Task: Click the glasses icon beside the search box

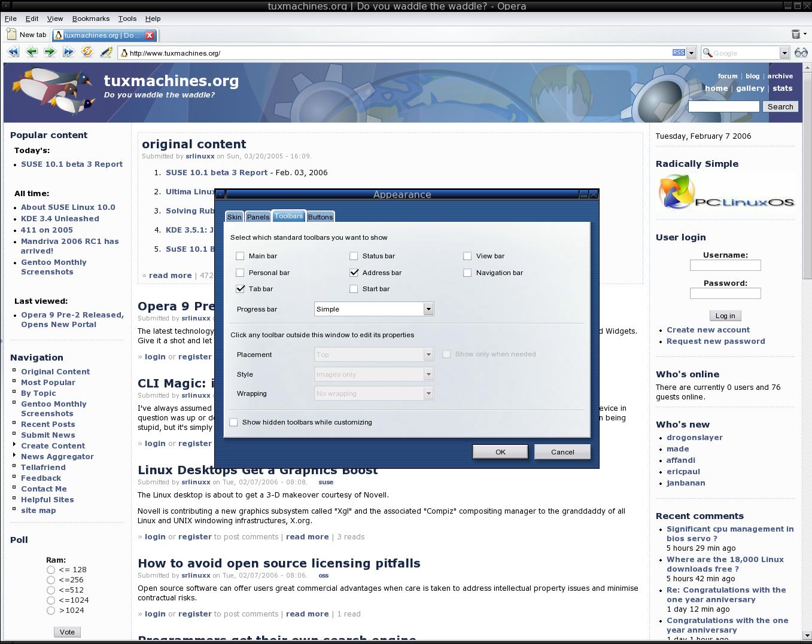Action: [801, 53]
